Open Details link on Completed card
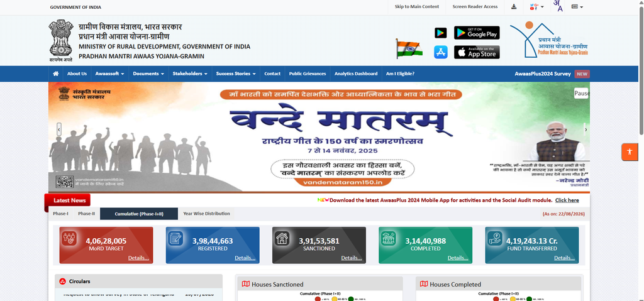 (458, 258)
